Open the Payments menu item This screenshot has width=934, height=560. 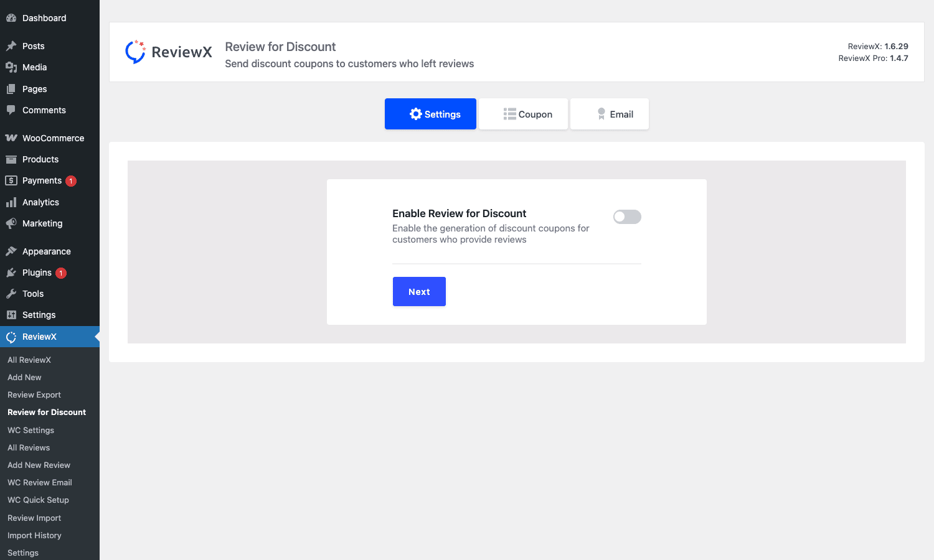coord(50,180)
